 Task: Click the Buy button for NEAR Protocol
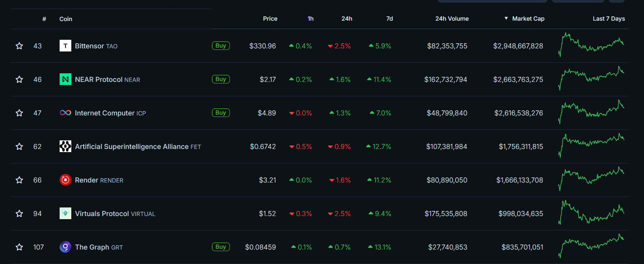tap(221, 79)
